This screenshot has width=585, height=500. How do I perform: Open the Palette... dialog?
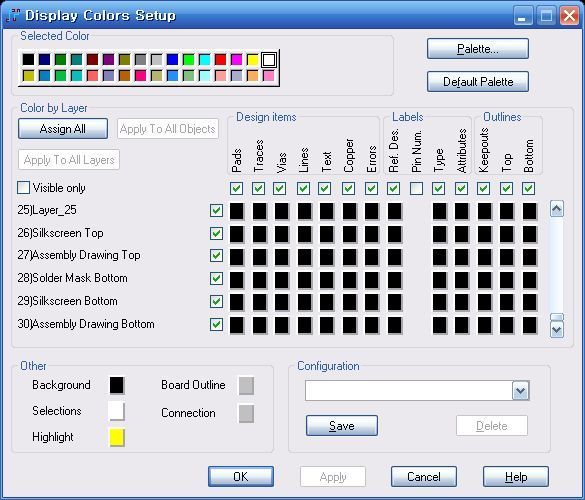[x=478, y=49]
